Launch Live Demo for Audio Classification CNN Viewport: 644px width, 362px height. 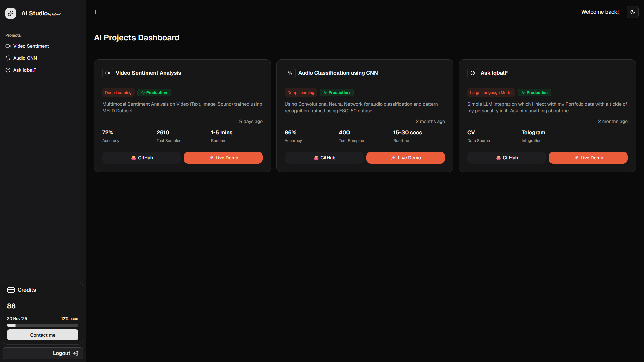point(406,158)
